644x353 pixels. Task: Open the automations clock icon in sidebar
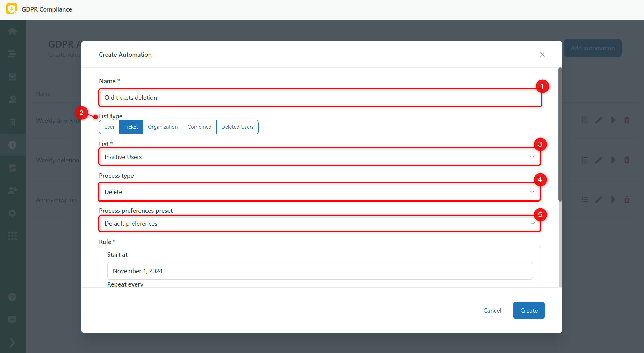coord(12,145)
